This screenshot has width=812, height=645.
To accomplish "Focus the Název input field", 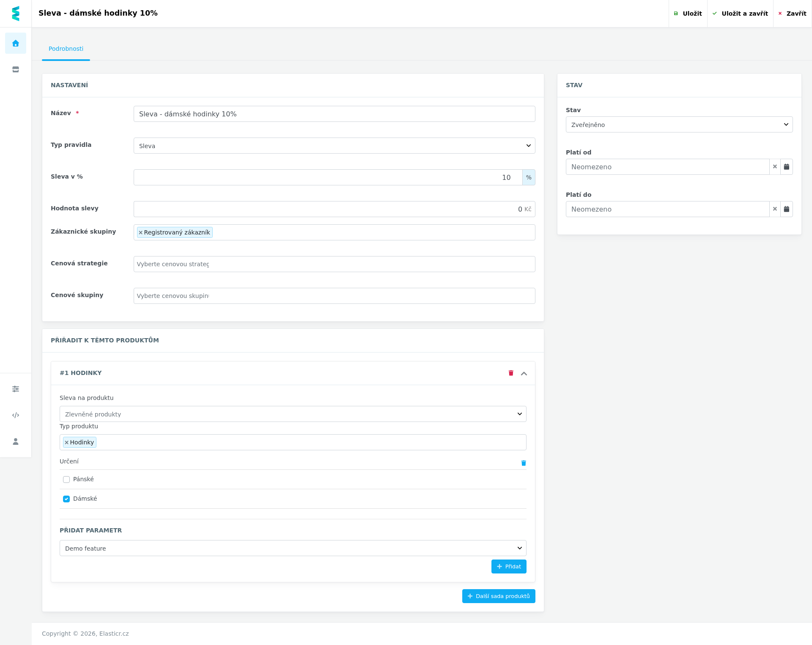I will point(335,114).
